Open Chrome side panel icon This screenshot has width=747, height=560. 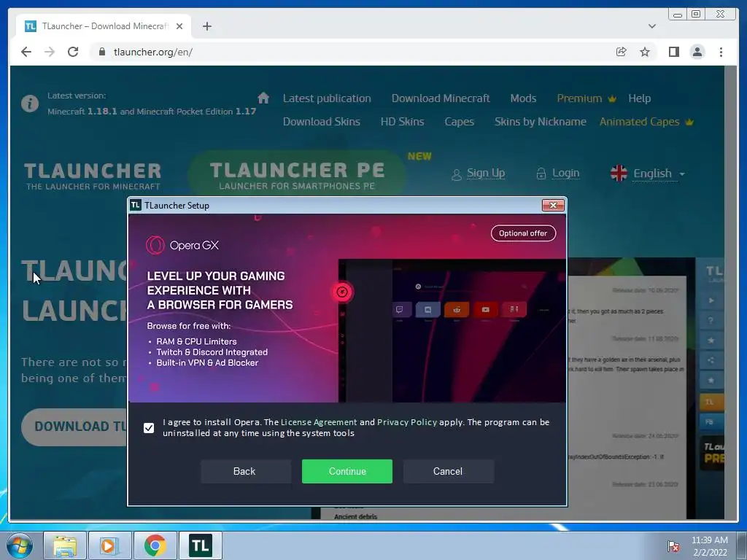point(673,52)
